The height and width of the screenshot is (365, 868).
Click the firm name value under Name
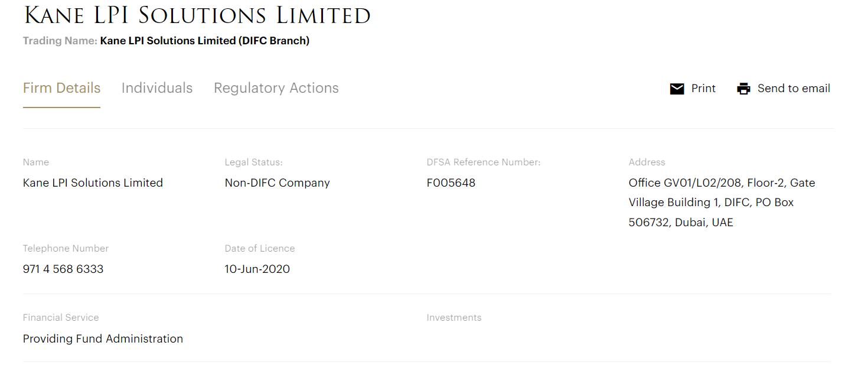93,183
